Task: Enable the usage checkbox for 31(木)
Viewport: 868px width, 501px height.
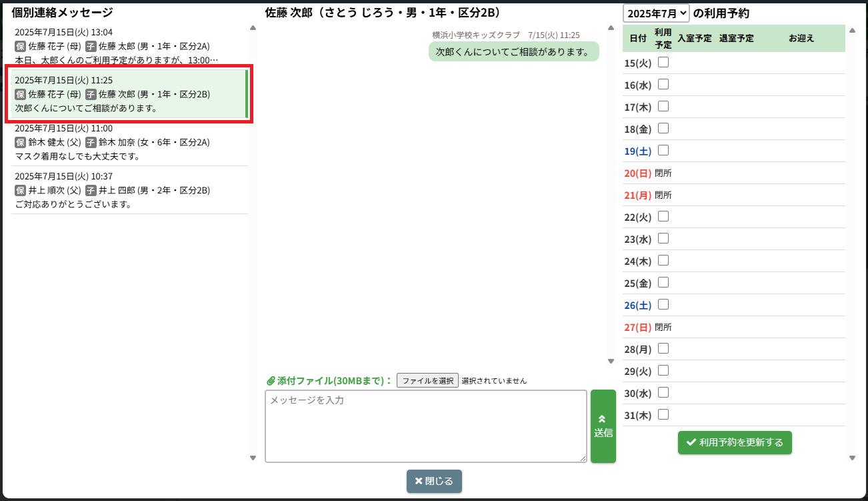Action: 663,415
